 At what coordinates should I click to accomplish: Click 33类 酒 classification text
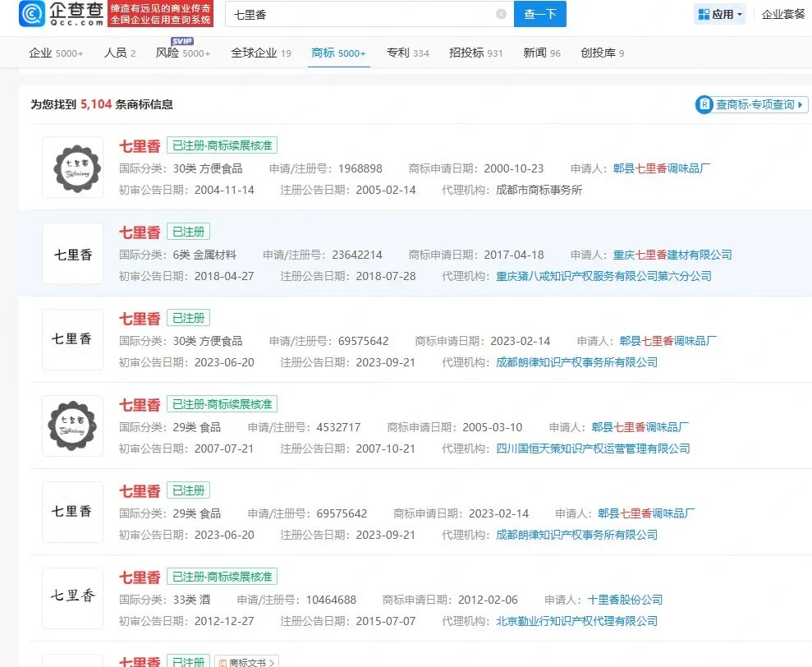coord(191,600)
